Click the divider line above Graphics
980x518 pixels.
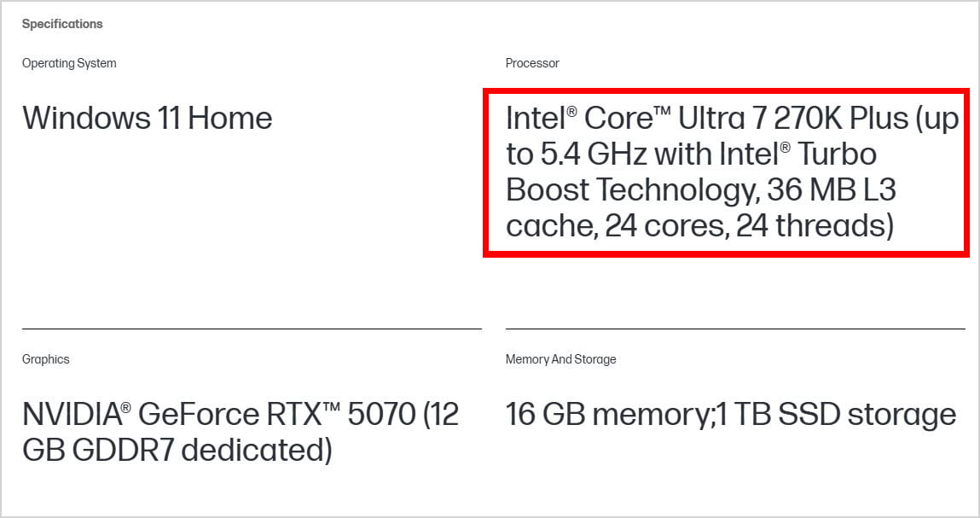coord(252,329)
